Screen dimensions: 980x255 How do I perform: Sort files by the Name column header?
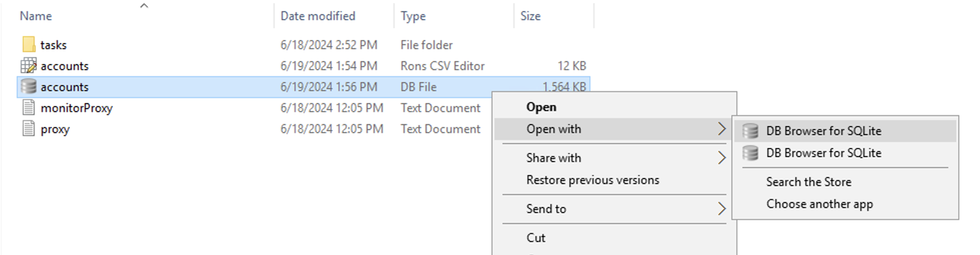(x=36, y=16)
